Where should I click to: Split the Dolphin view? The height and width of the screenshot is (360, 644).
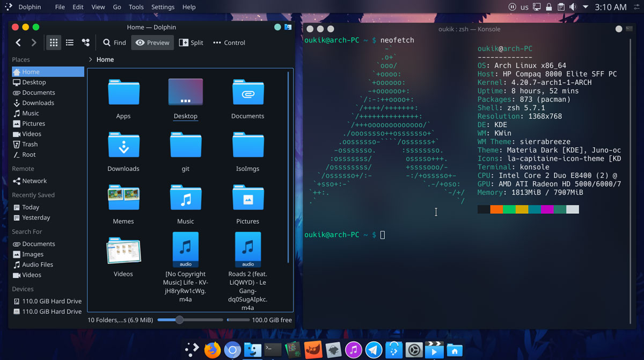pos(191,42)
